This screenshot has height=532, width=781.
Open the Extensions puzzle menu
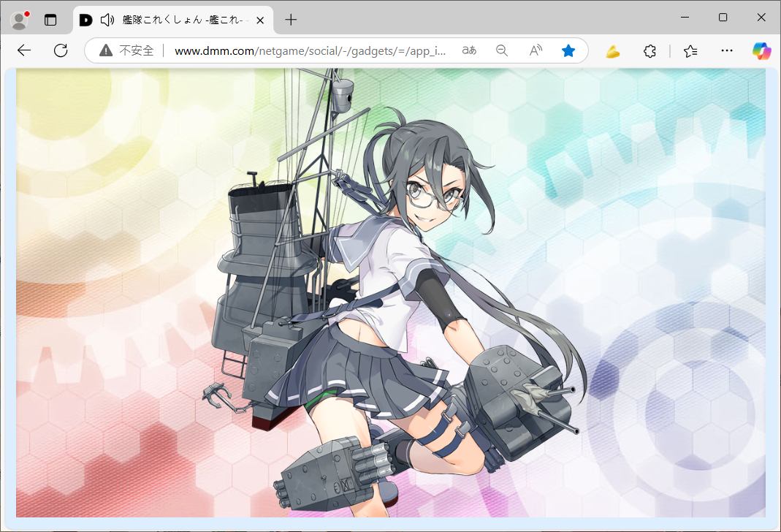[649, 51]
